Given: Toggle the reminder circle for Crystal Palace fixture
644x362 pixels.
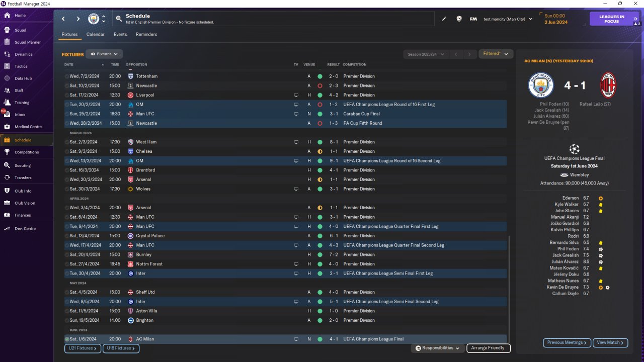Looking at the screenshot, I should pyautogui.click(x=67, y=236).
